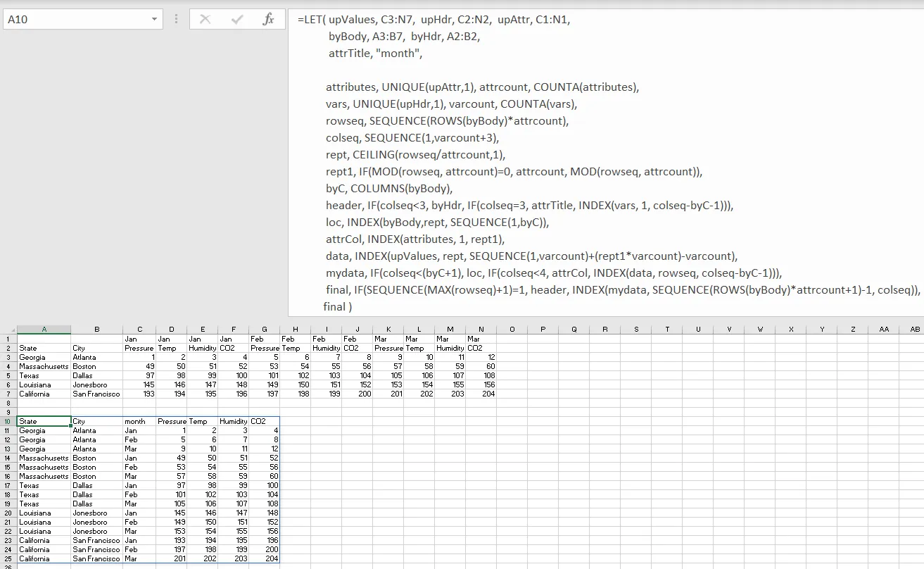Viewport: 924px width, 569px height.
Task: Click cell C22 Mar in Louisiana row
Action: tap(139, 531)
